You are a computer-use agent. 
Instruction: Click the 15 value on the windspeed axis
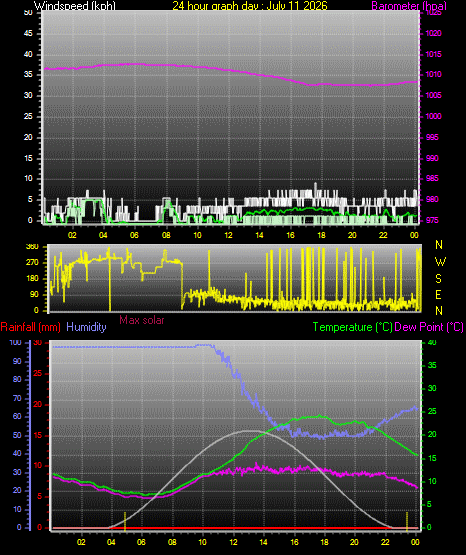pyautogui.click(x=28, y=158)
